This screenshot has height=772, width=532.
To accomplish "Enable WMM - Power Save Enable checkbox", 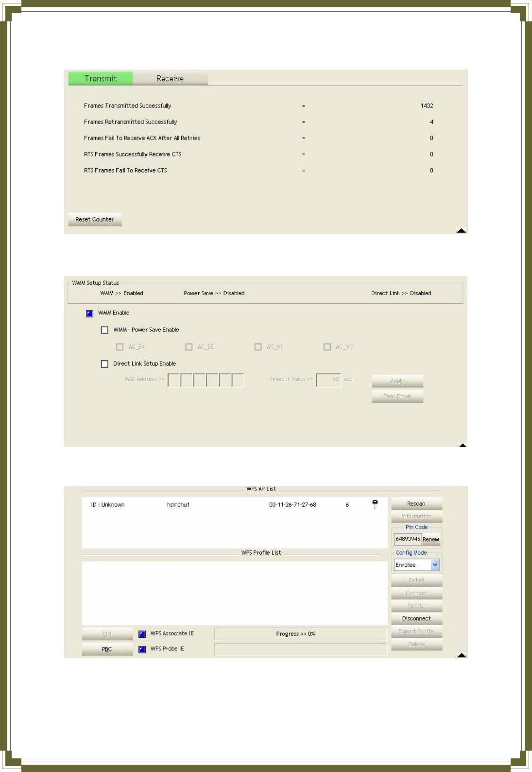I will (x=104, y=330).
